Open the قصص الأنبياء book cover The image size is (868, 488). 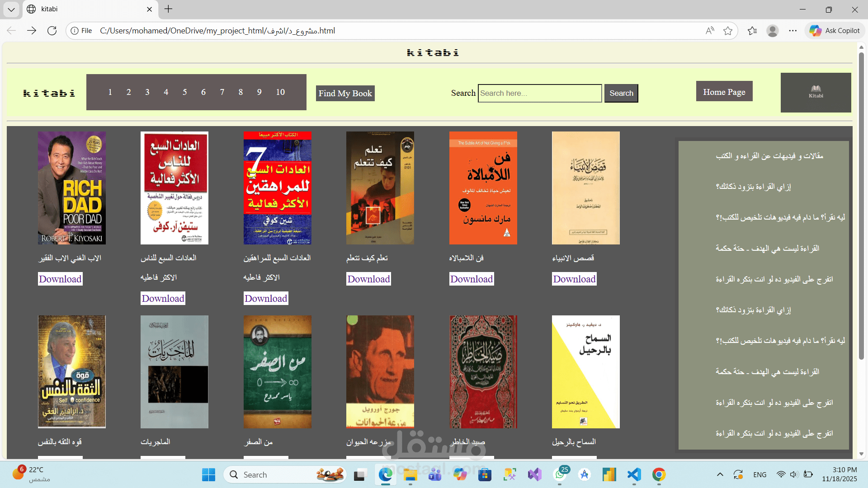(x=586, y=188)
